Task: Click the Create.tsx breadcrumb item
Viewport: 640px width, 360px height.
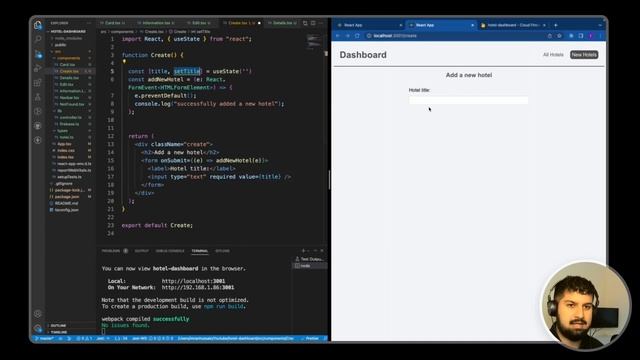Action: click(x=153, y=31)
